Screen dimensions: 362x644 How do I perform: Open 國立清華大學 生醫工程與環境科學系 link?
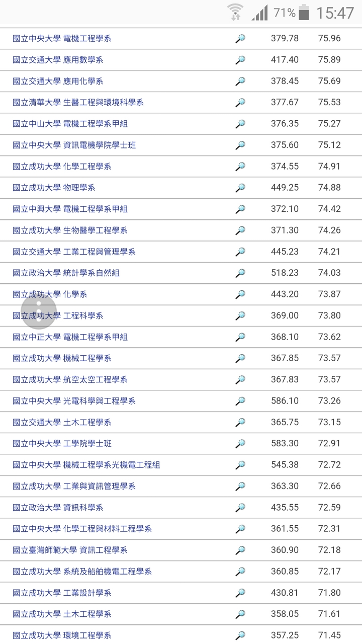pyautogui.click(x=78, y=103)
